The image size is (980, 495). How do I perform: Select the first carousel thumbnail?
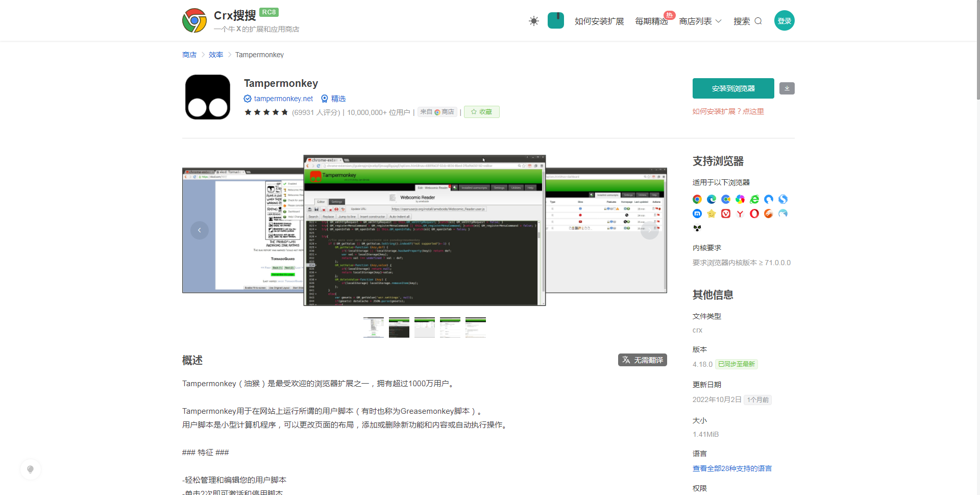tap(374, 327)
